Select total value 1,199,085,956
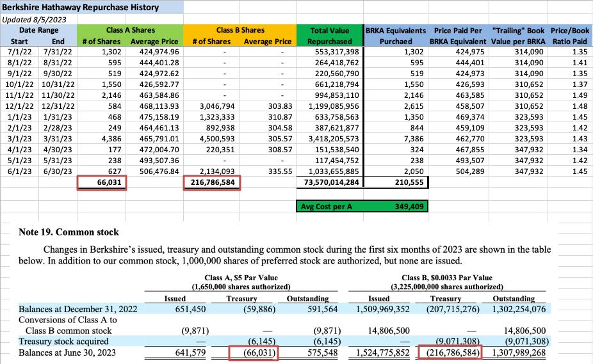 334,106
